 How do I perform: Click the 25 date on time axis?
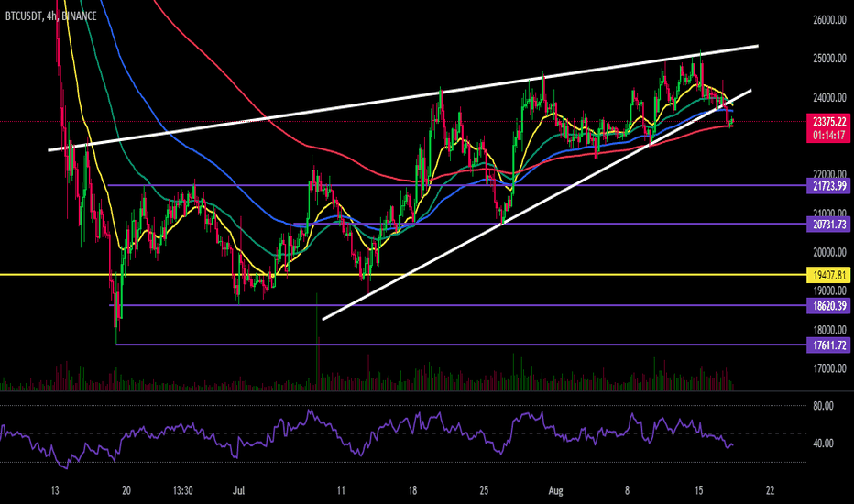(484, 490)
